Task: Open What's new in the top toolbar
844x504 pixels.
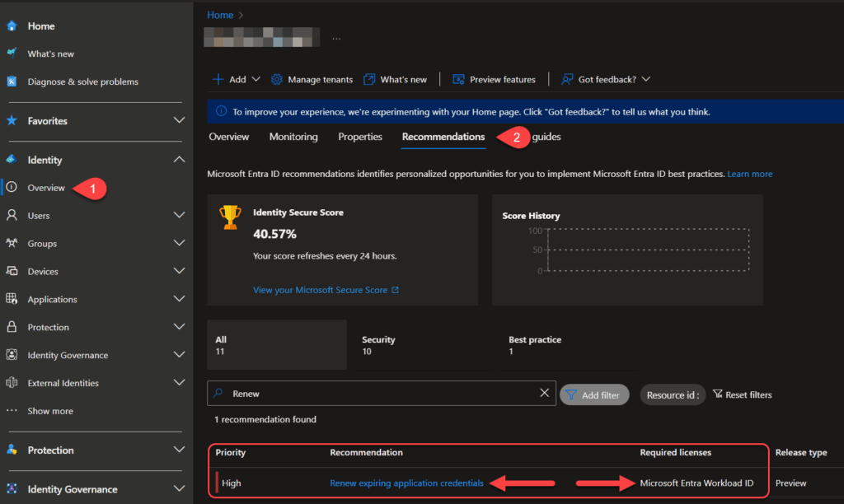Action: click(x=395, y=80)
